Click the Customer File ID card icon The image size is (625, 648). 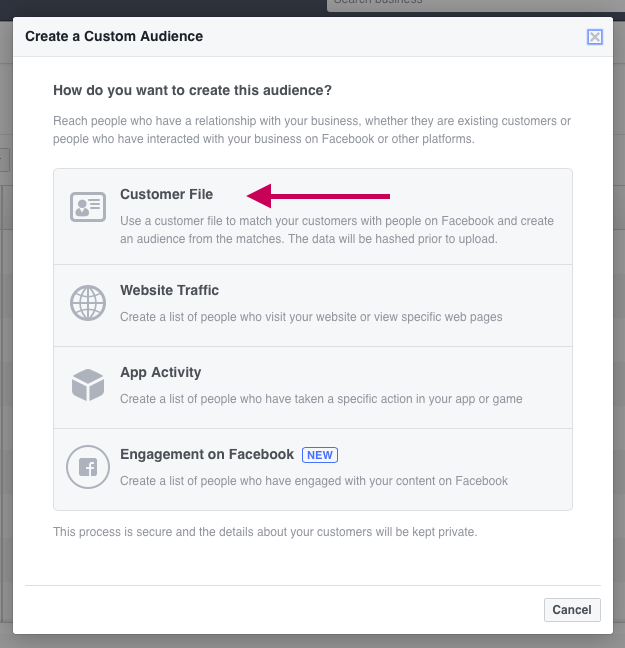(88, 207)
